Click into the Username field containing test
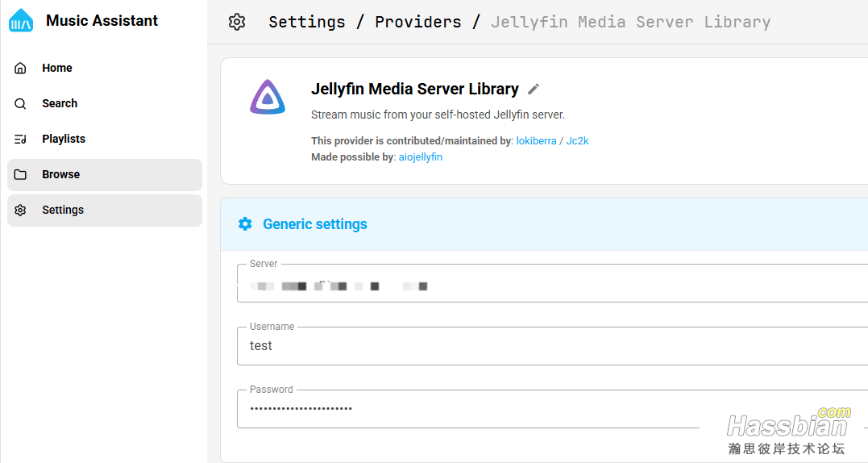This screenshot has height=463, width=868. pyautogui.click(x=548, y=346)
